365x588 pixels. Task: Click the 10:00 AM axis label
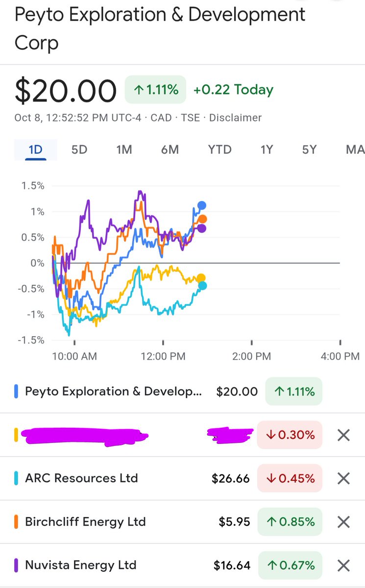pos(75,356)
